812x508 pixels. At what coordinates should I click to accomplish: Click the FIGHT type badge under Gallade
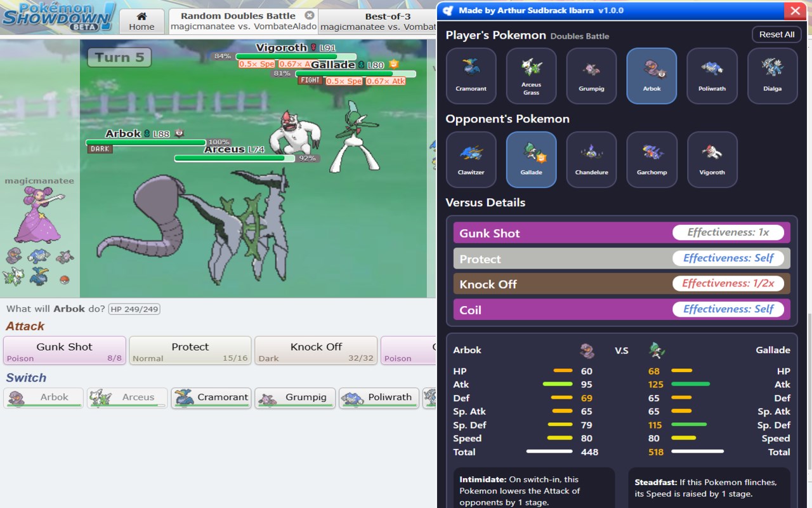pyautogui.click(x=310, y=81)
